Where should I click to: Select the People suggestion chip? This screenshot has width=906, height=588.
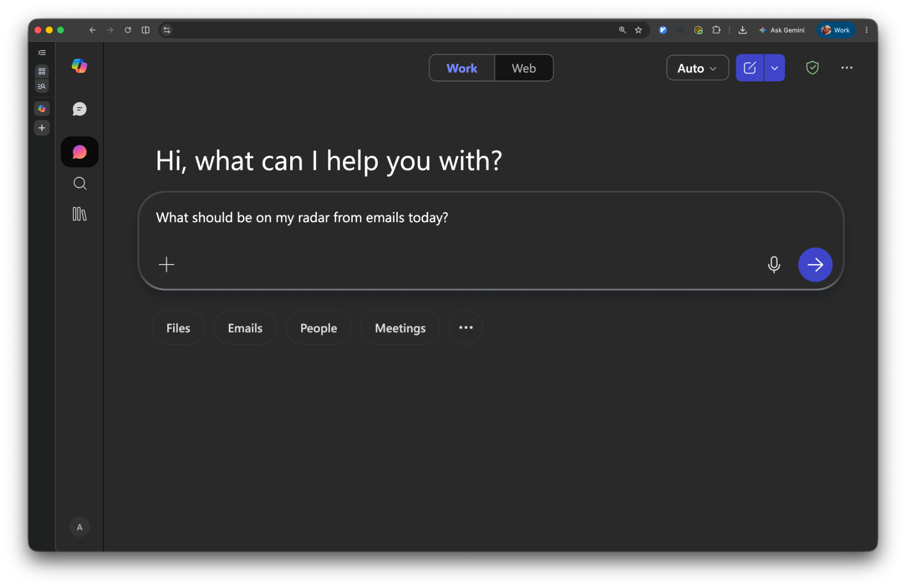(x=319, y=328)
